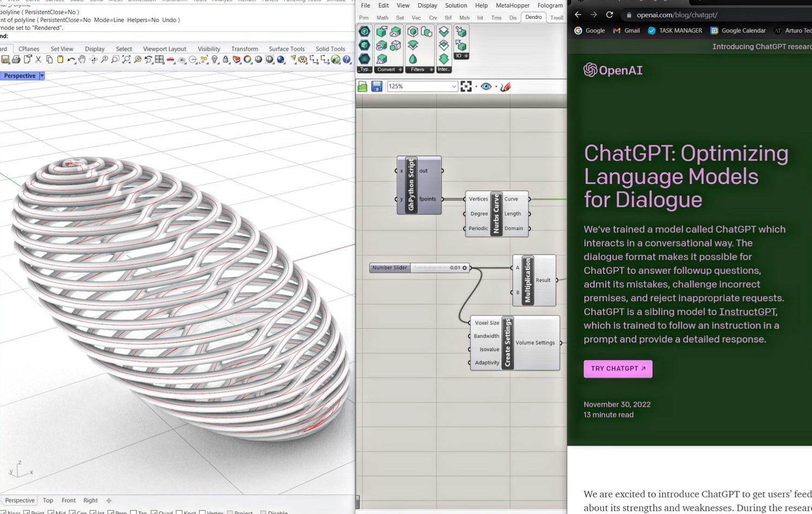The height and width of the screenshot is (514, 812).
Task: Click the Grasshopper Zoom Extents frame icon
Action: [466, 87]
